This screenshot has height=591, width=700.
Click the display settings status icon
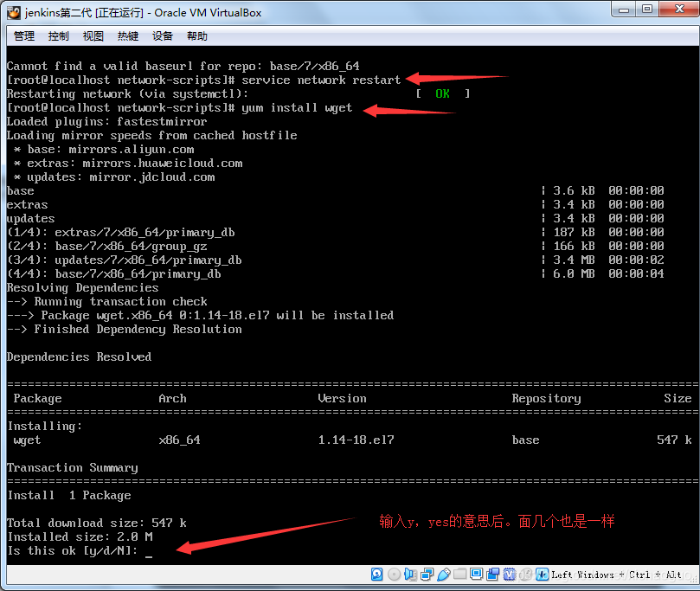(x=477, y=574)
